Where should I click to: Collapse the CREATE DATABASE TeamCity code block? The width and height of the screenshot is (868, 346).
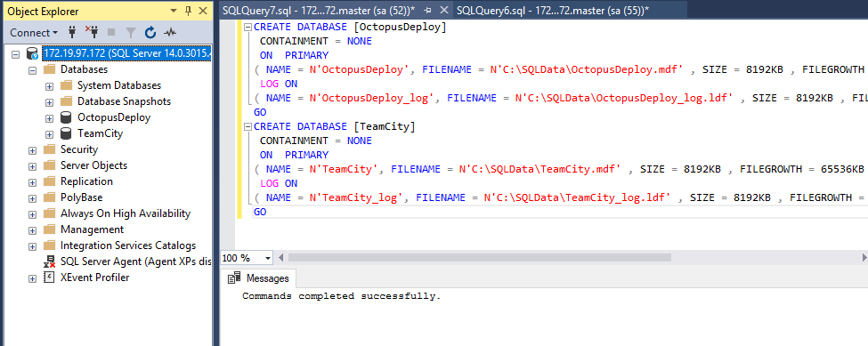click(248, 126)
